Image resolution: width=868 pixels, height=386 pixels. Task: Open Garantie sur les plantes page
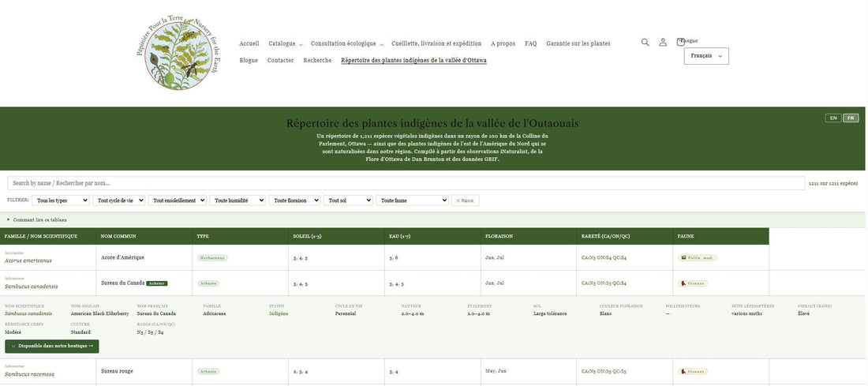(x=578, y=43)
